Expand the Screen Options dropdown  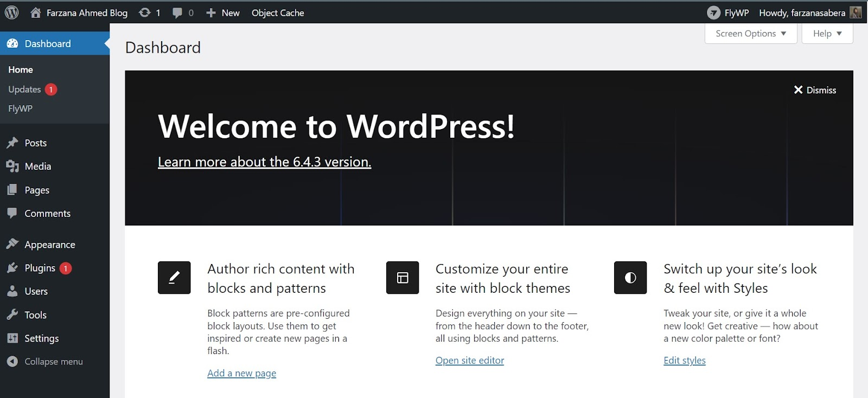point(751,34)
